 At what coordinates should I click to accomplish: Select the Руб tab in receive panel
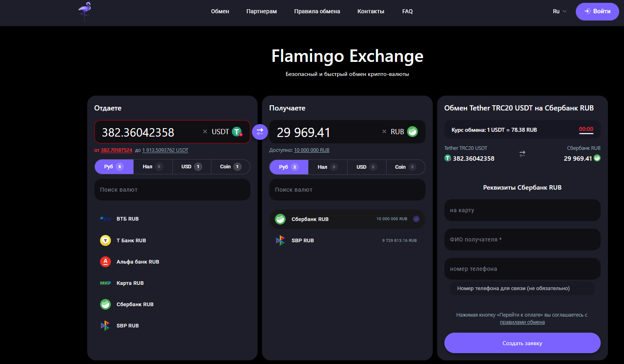click(289, 167)
